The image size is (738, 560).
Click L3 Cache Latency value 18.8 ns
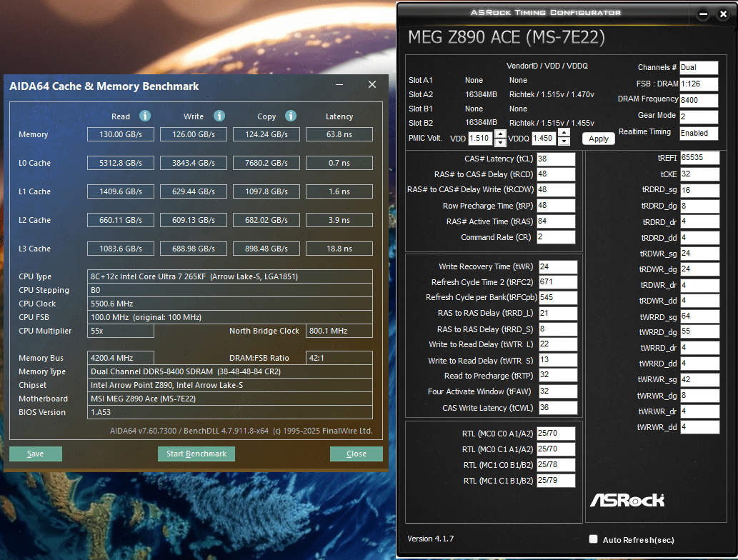339,249
